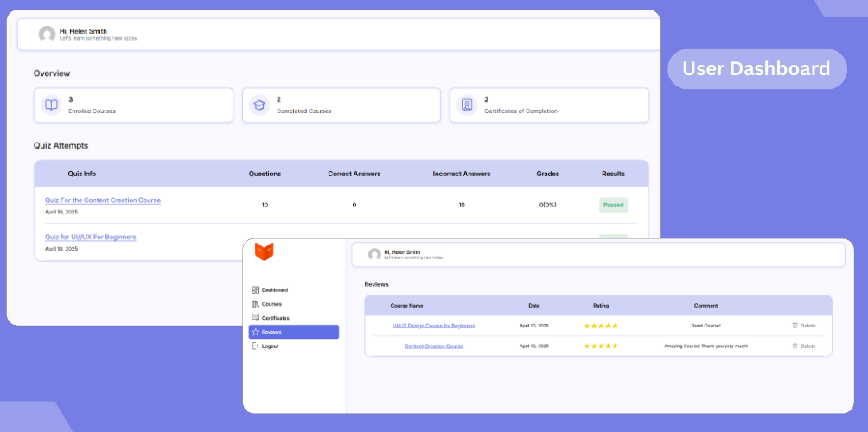Click the Logout arrow icon in the sidebar
The width and height of the screenshot is (868, 432).
255,346
